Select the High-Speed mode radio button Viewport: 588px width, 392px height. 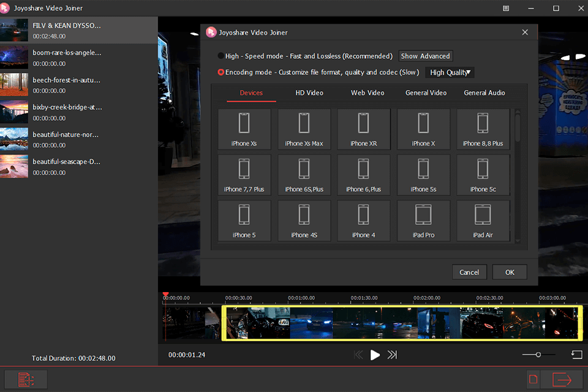221,56
